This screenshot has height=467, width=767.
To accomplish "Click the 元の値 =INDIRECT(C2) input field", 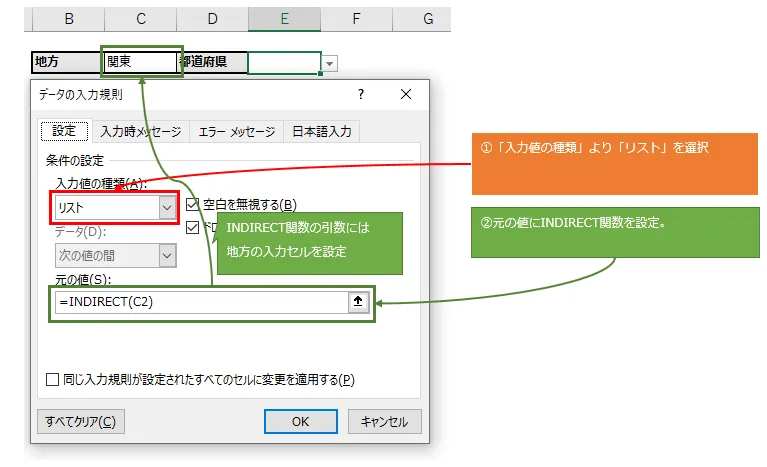I will pyautogui.click(x=202, y=302).
